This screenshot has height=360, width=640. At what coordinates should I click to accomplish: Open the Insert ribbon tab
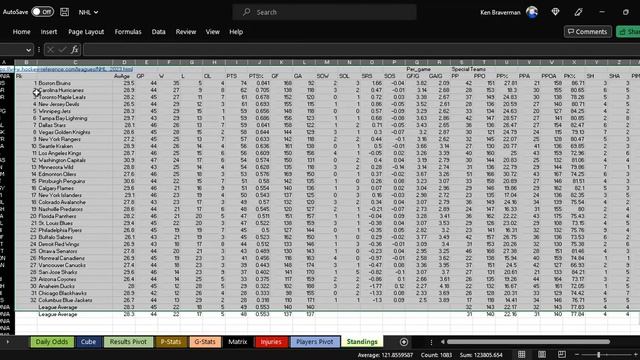[x=49, y=32]
